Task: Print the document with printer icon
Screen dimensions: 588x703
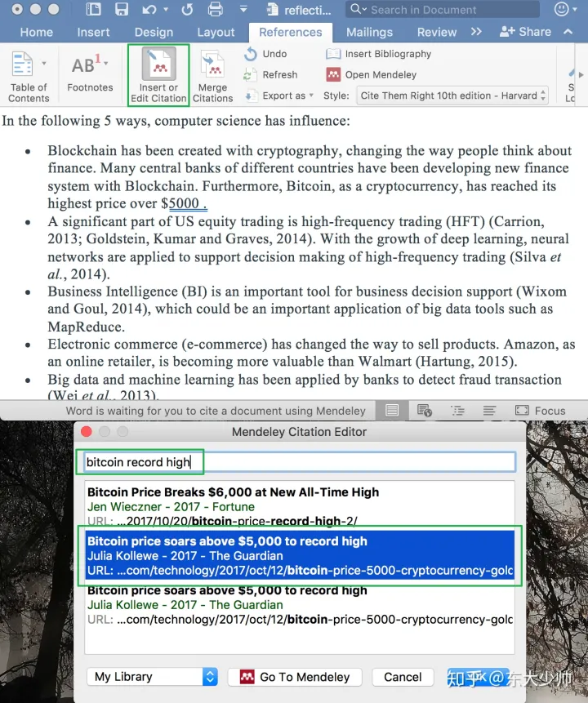Action: click(216, 10)
